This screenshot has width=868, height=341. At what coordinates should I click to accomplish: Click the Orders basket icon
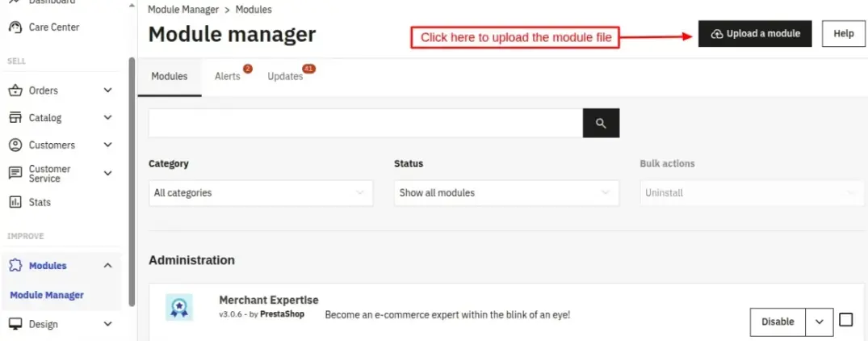click(15, 91)
